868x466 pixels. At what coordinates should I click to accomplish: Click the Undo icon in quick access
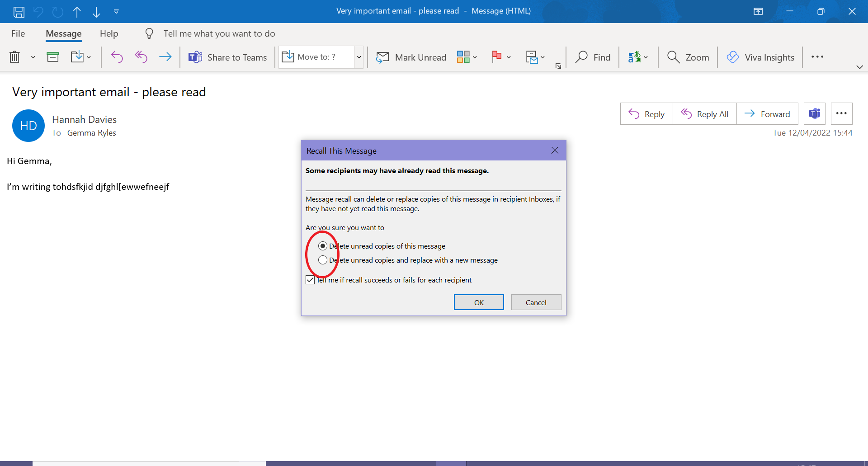[38, 12]
